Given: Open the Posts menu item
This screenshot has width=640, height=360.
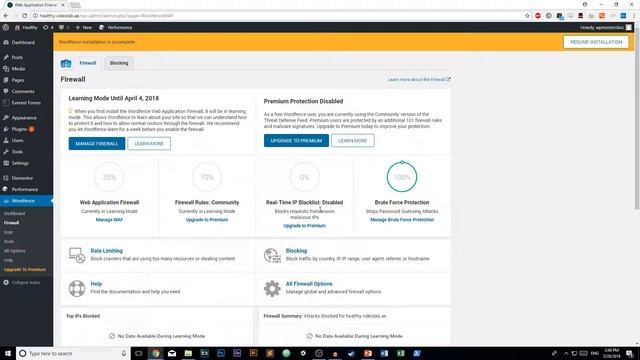Looking at the screenshot, I should [17, 58].
